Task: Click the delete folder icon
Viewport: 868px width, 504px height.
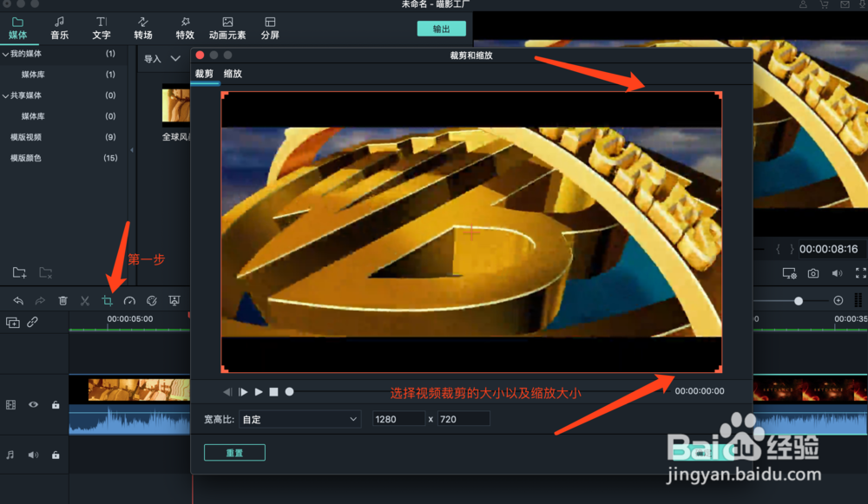Action: tap(45, 272)
